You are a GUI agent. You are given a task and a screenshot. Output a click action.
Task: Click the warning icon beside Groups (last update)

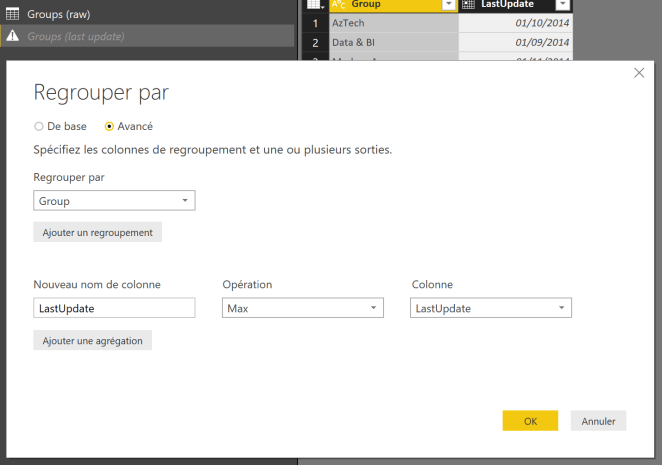click(13, 36)
